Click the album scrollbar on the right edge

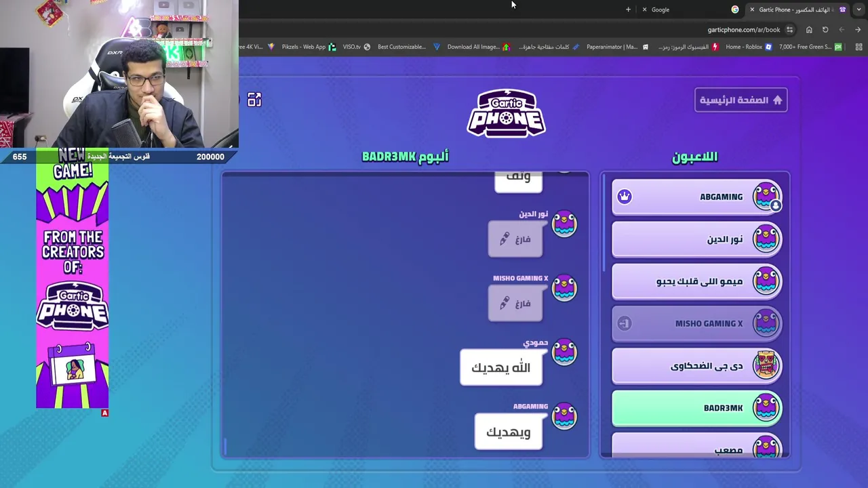click(605, 224)
